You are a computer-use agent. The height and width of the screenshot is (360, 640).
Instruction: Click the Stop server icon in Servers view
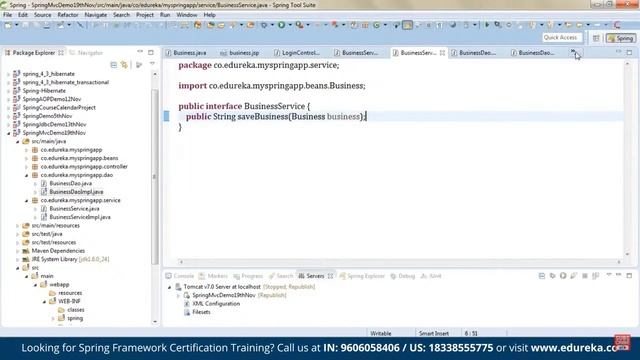[x=584, y=276]
